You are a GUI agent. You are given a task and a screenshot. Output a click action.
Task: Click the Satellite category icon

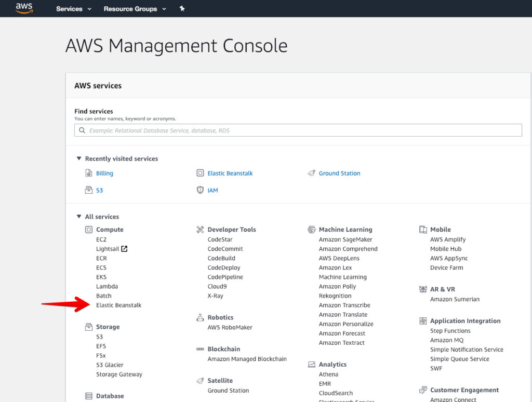point(200,381)
